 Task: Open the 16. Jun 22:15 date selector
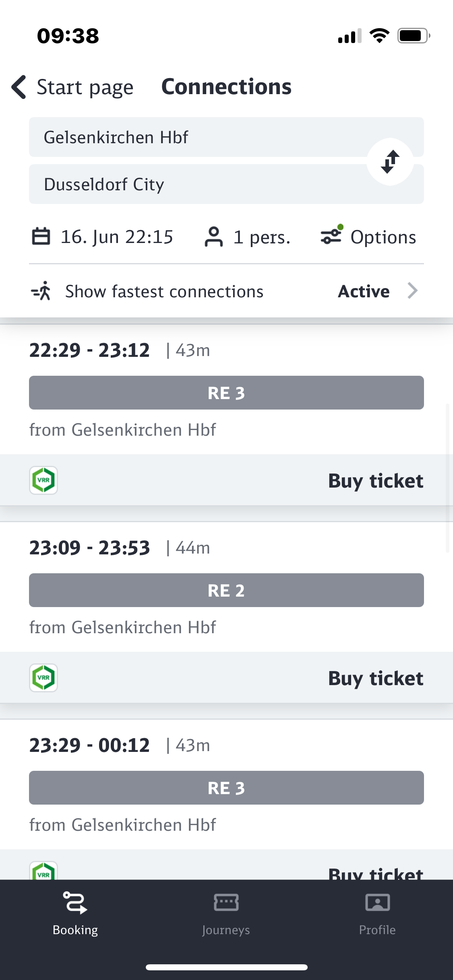click(117, 237)
